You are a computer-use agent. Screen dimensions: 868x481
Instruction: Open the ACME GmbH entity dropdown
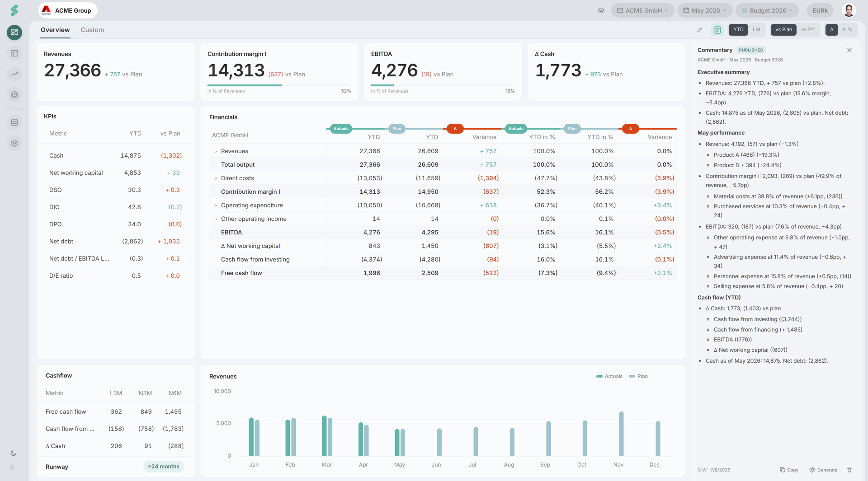click(x=642, y=10)
